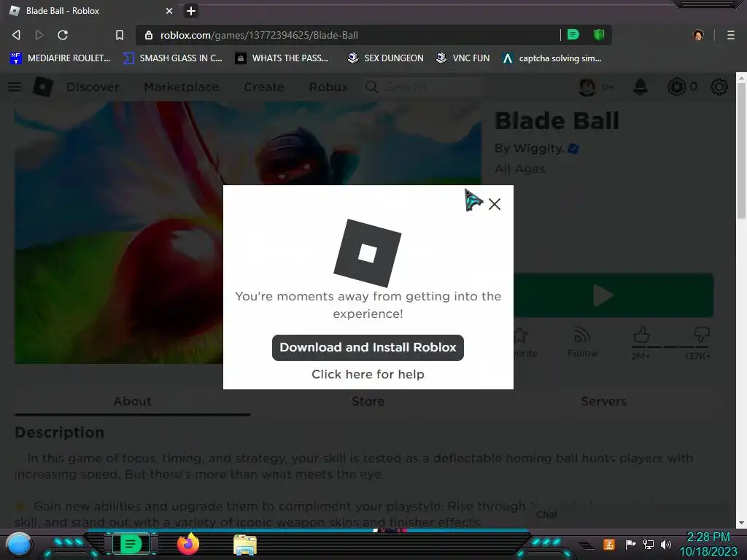Open Create in Roblox navigation
Image resolution: width=747 pixels, height=560 pixels.
coord(264,87)
